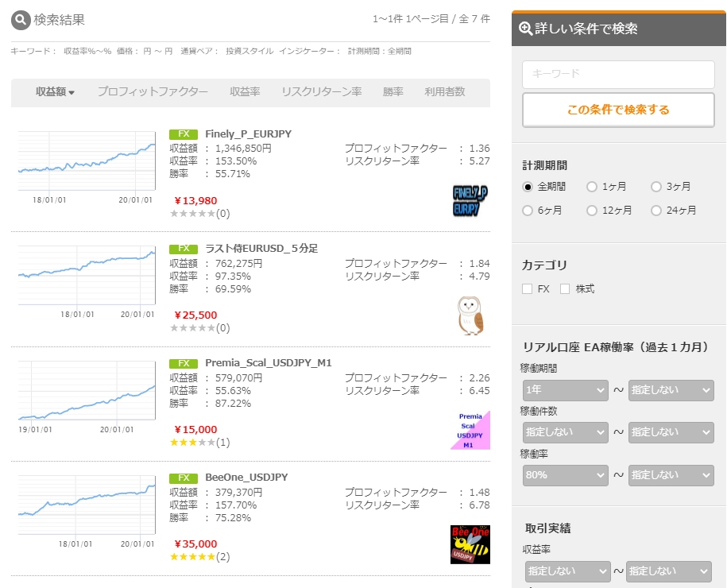This screenshot has width=727, height=588.
Task: Select the 3ヶ月 period radio button
Action: tap(656, 187)
